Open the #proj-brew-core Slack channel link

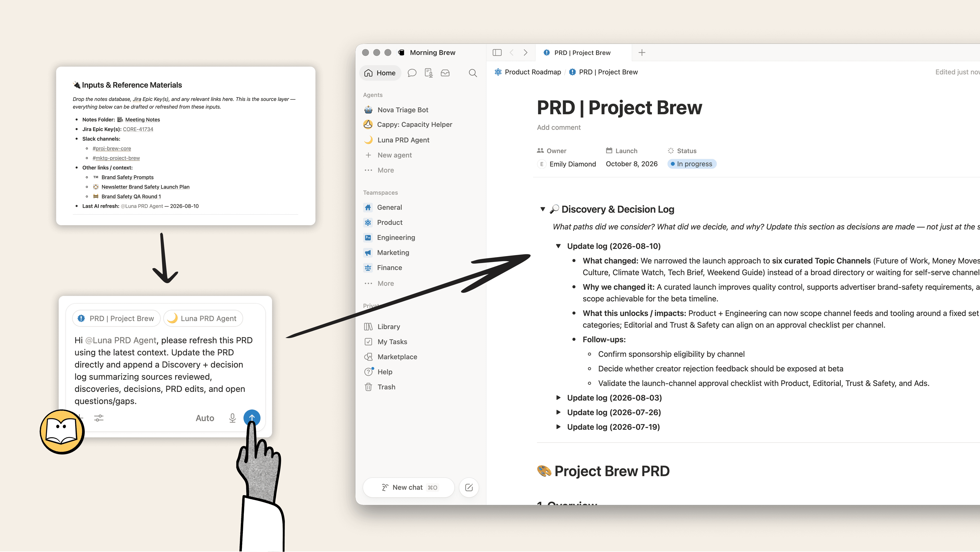pos(112,149)
